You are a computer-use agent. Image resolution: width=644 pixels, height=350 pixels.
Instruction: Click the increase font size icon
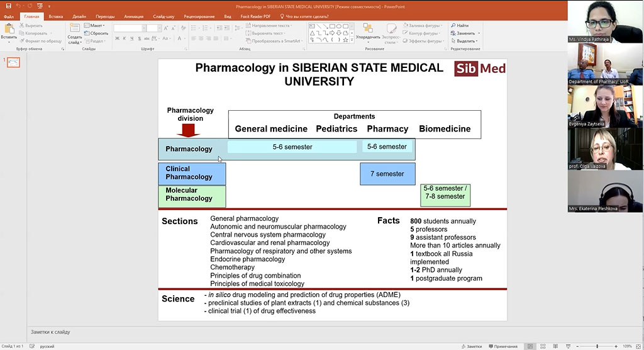click(x=166, y=28)
